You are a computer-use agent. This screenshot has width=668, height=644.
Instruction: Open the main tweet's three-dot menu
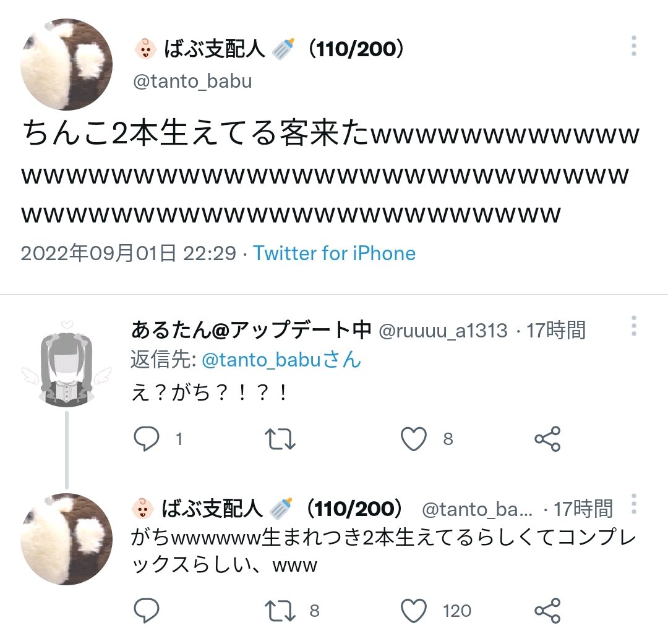pos(633,46)
